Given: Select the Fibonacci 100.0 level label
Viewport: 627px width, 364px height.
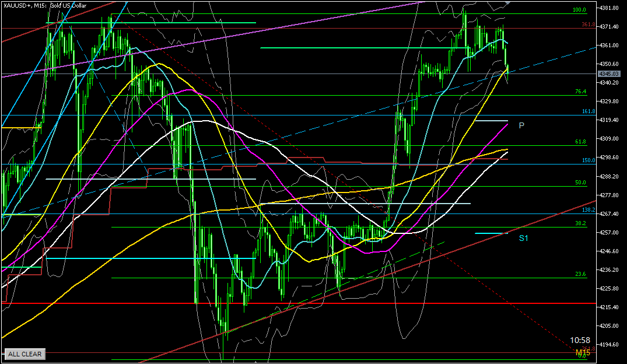Looking at the screenshot, I should pos(579,10).
